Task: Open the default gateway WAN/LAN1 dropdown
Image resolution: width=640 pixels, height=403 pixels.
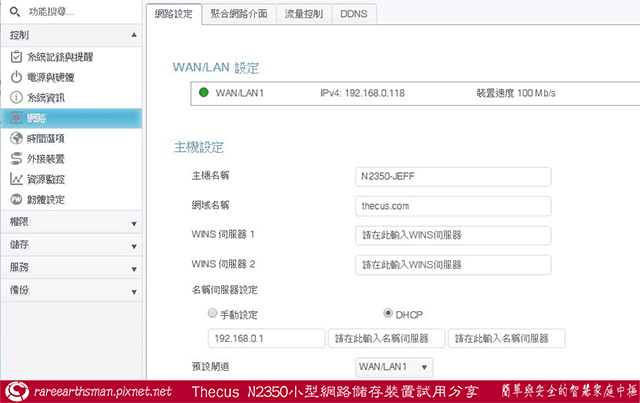Action: [395, 367]
